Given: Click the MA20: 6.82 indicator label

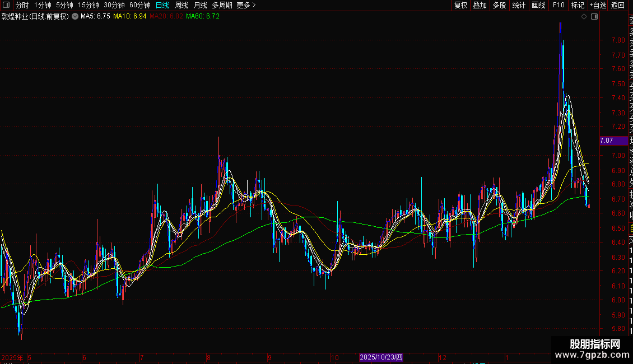Looking at the screenshot, I should point(166,16).
